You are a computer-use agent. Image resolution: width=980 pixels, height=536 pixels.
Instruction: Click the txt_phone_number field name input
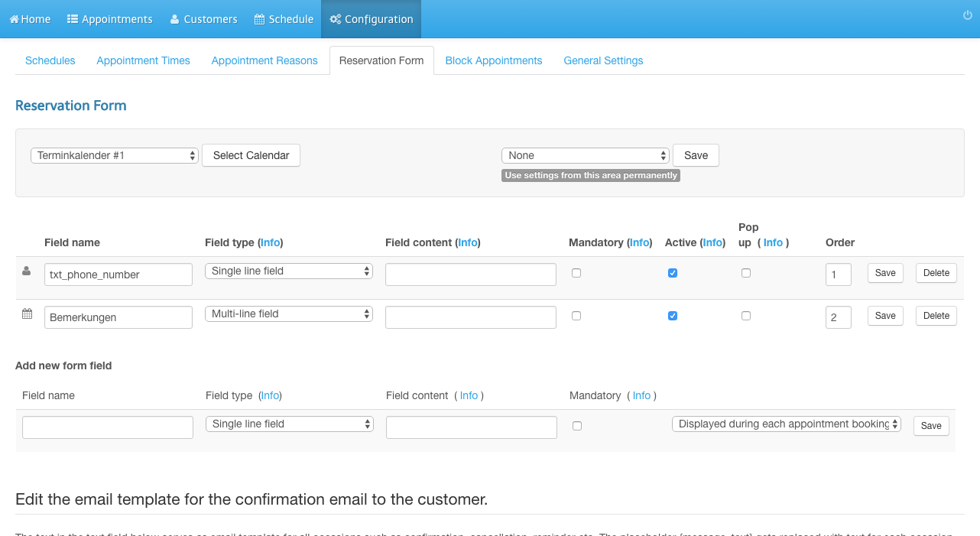(x=118, y=274)
